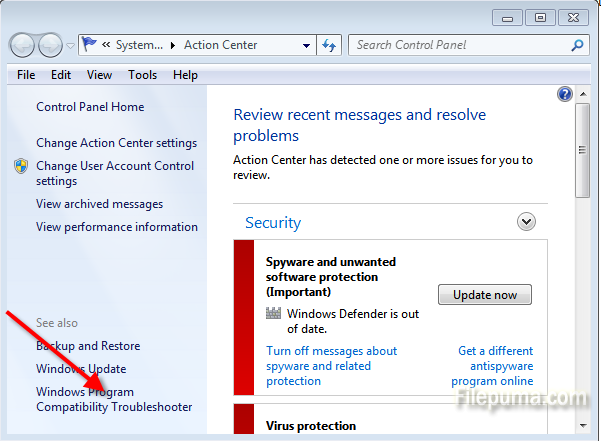Collapse the Security section chevron
601x441 pixels.
pos(526,222)
